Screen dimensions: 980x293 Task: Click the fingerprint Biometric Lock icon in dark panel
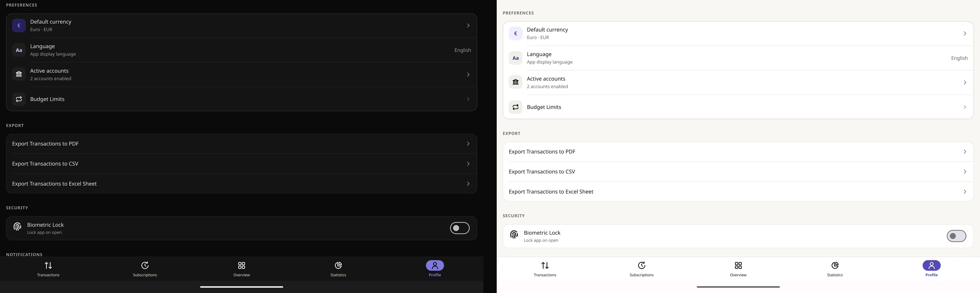[x=17, y=227]
